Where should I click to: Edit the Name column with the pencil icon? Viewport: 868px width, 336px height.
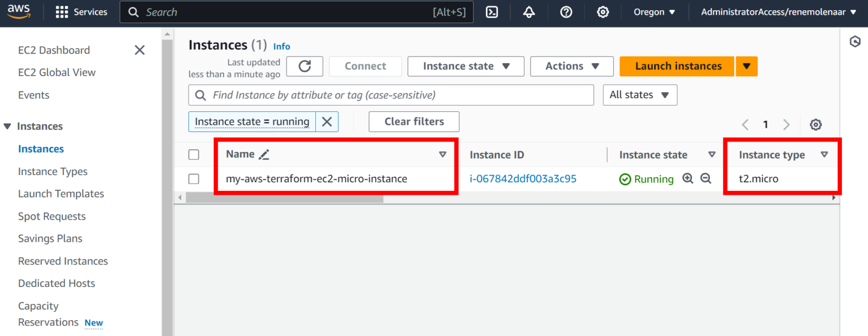[x=264, y=154]
